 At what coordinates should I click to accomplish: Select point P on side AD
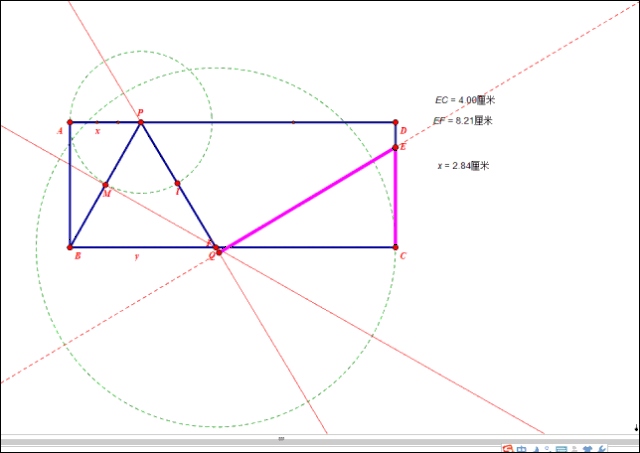[x=141, y=122]
